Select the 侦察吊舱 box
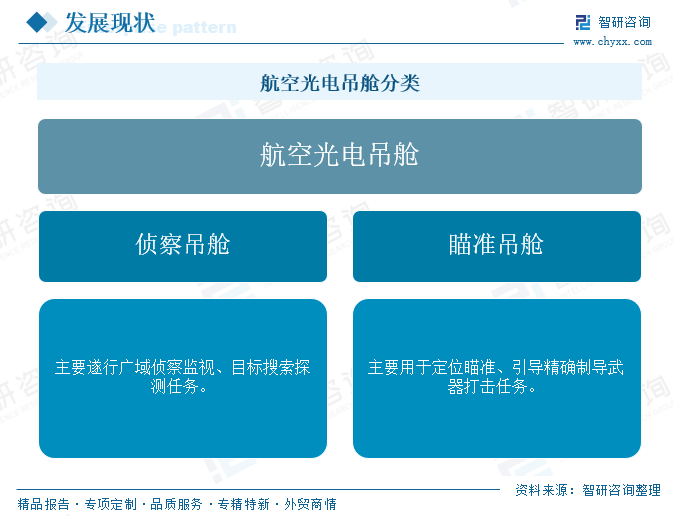 (183, 246)
